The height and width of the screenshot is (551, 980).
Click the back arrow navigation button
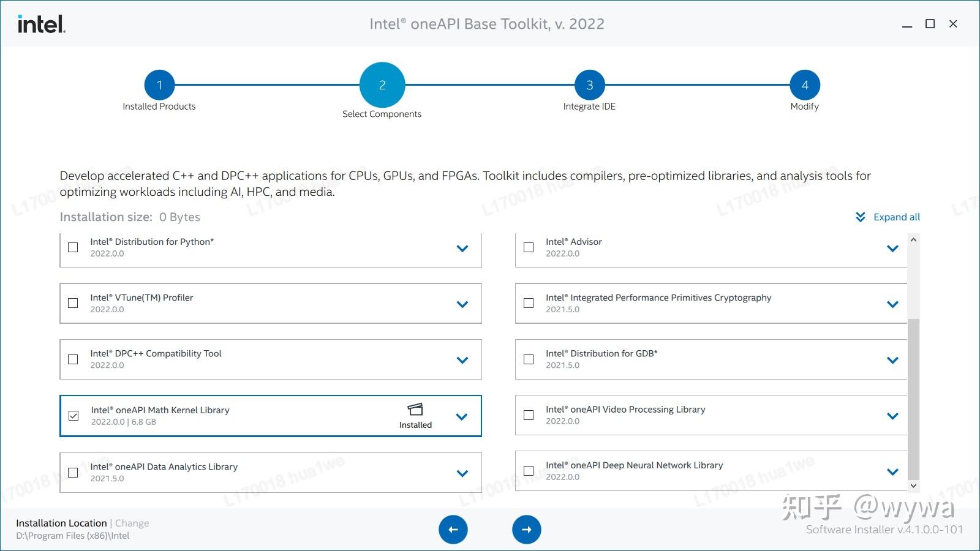coord(453,530)
